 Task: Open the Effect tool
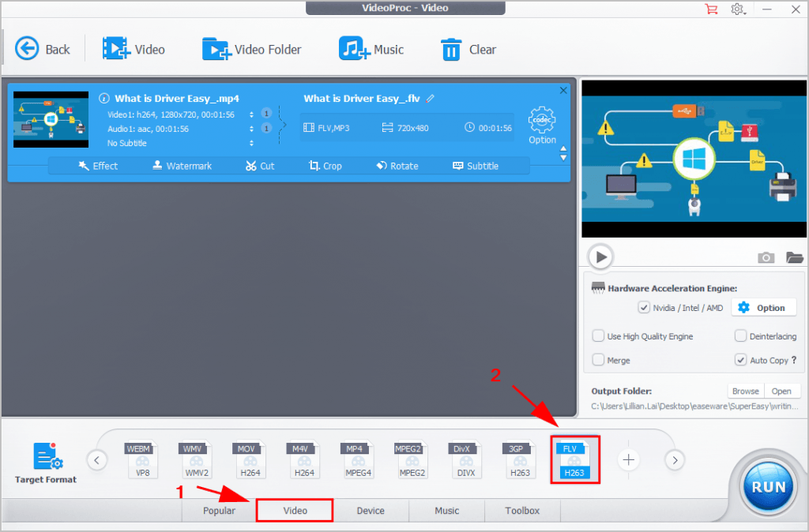tap(98, 166)
